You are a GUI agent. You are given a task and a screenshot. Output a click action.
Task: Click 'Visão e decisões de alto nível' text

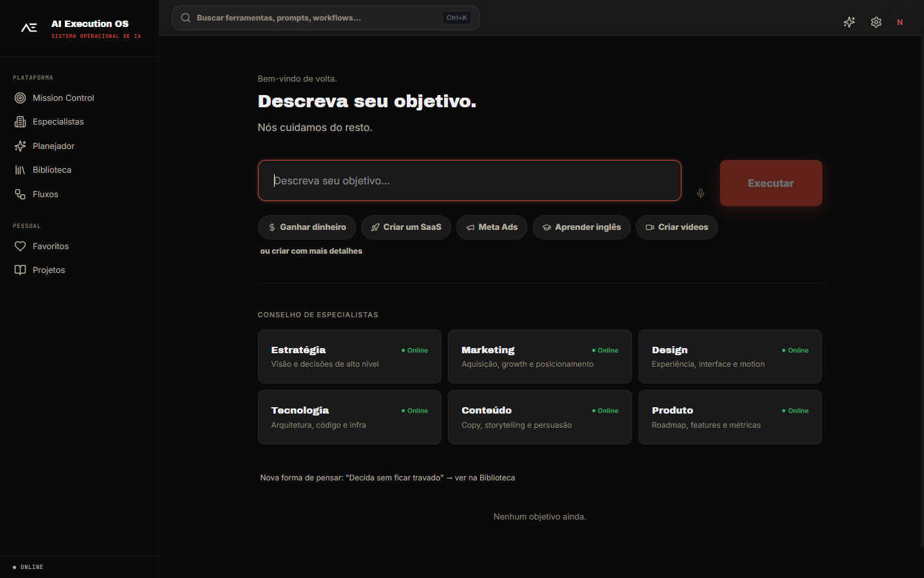tap(325, 364)
